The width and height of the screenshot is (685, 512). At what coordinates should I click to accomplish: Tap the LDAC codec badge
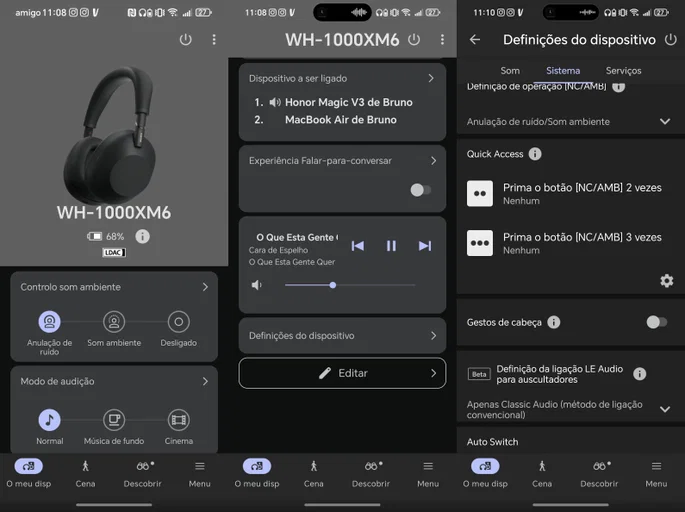coord(114,253)
